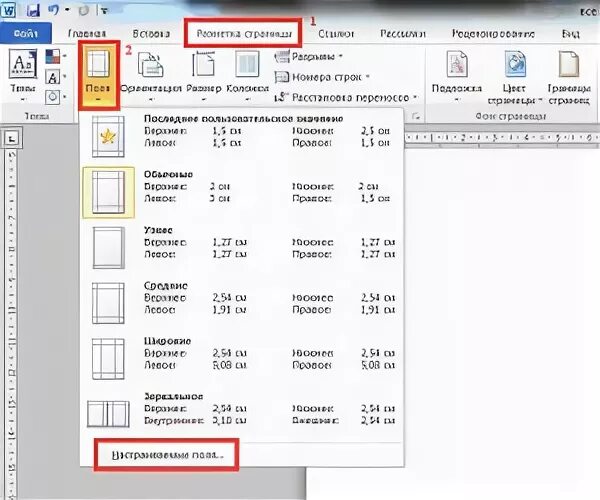
Task: Click the Поля margins button
Action: click(98, 75)
